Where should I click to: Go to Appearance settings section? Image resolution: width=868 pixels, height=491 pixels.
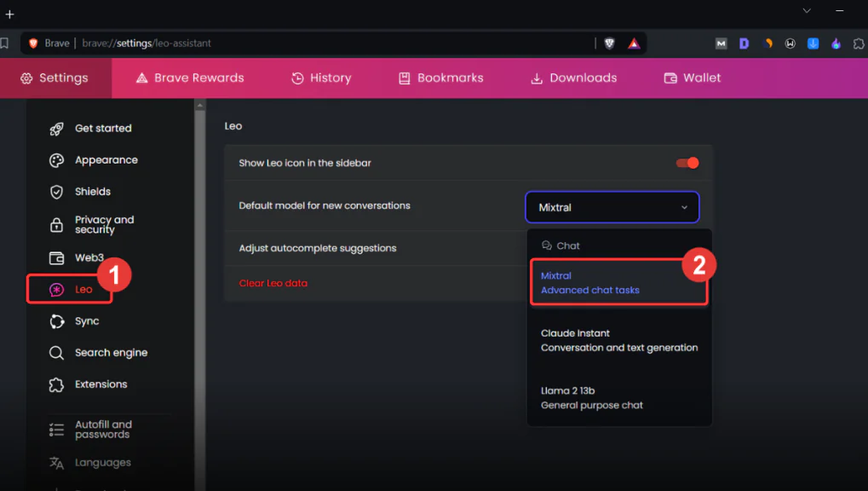tap(106, 160)
